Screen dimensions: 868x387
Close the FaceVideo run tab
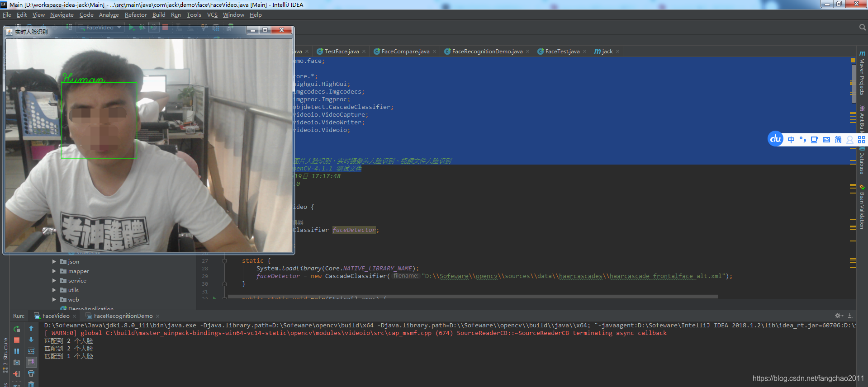click(x=75, y=316)
